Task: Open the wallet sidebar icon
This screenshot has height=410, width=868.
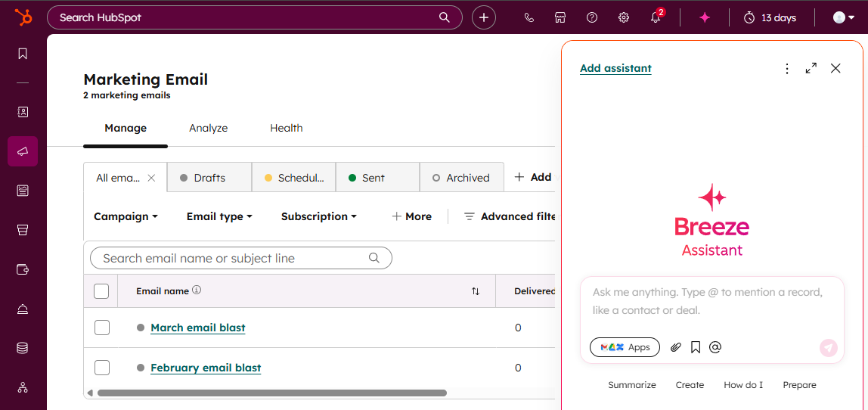Action: (x=23, y=270)
